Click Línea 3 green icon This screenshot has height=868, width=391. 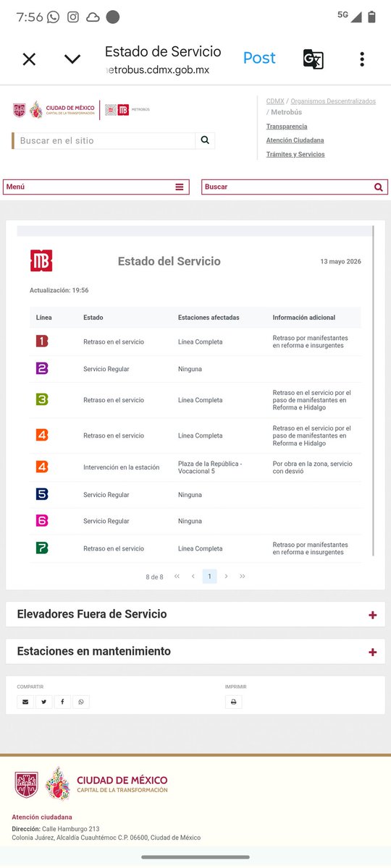(42, 399)
